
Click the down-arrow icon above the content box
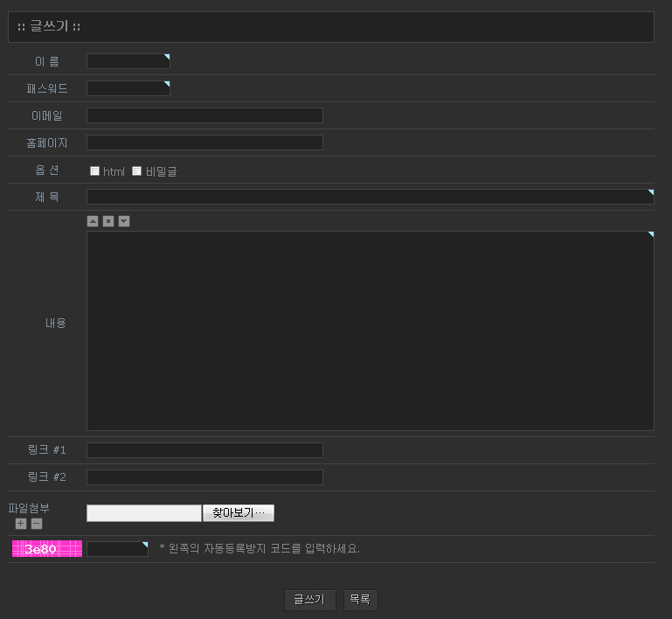click(124, 221)
